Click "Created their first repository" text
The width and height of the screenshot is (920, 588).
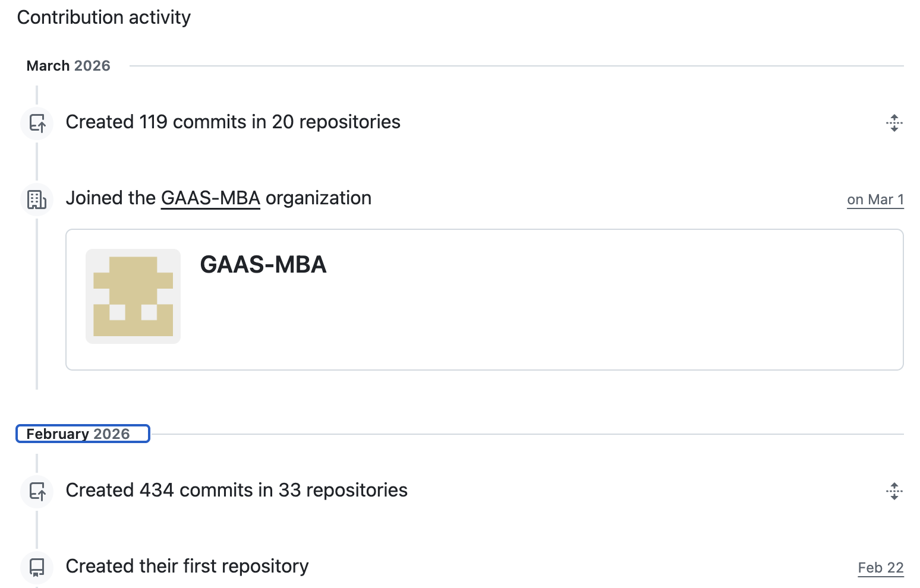(187, 567)
